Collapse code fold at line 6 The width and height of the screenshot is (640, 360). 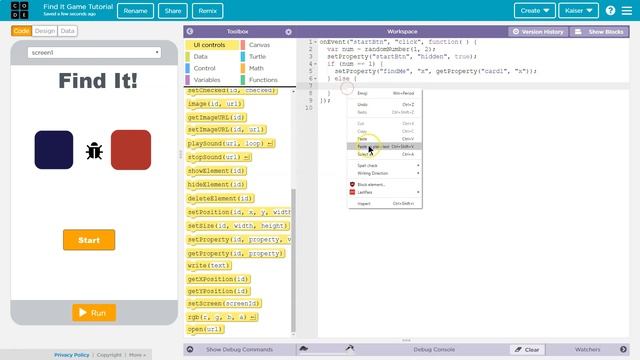(315, 78)
